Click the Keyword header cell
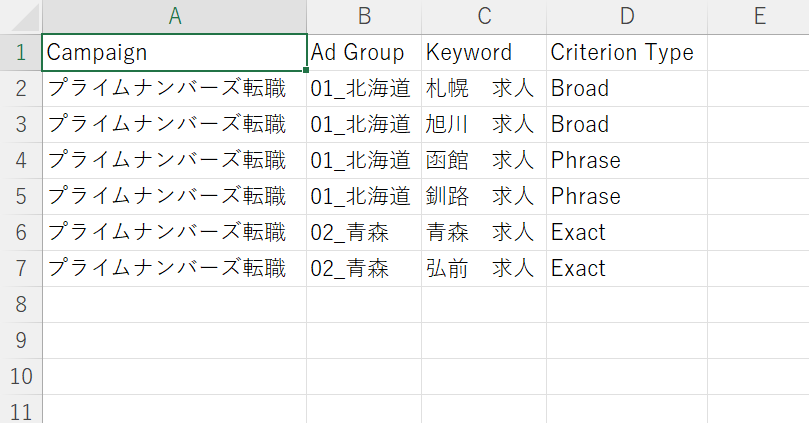 click(x=484, y=53)
